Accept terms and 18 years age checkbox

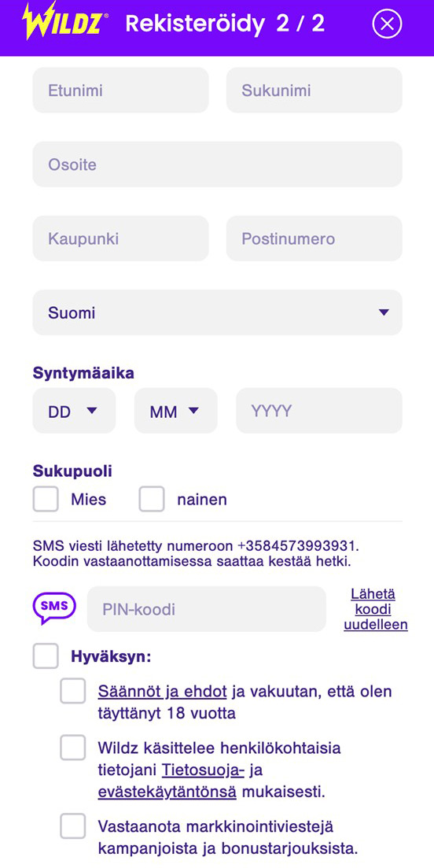[73, 691]
